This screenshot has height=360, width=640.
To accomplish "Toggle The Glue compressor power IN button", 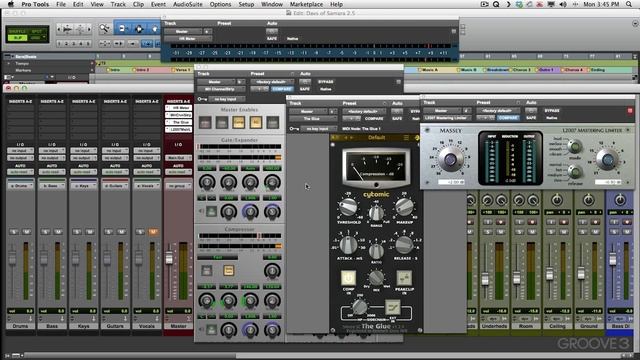I will (348, 278).
